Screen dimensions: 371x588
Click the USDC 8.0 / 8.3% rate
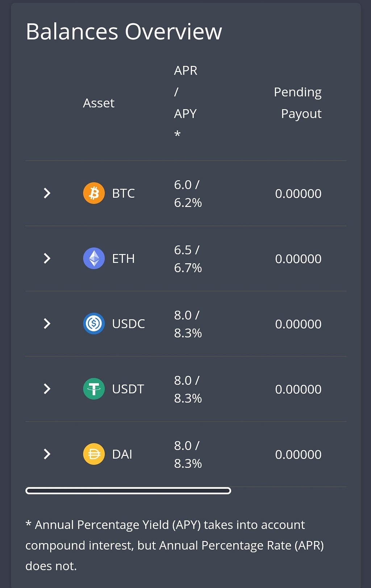pos(188,324)
